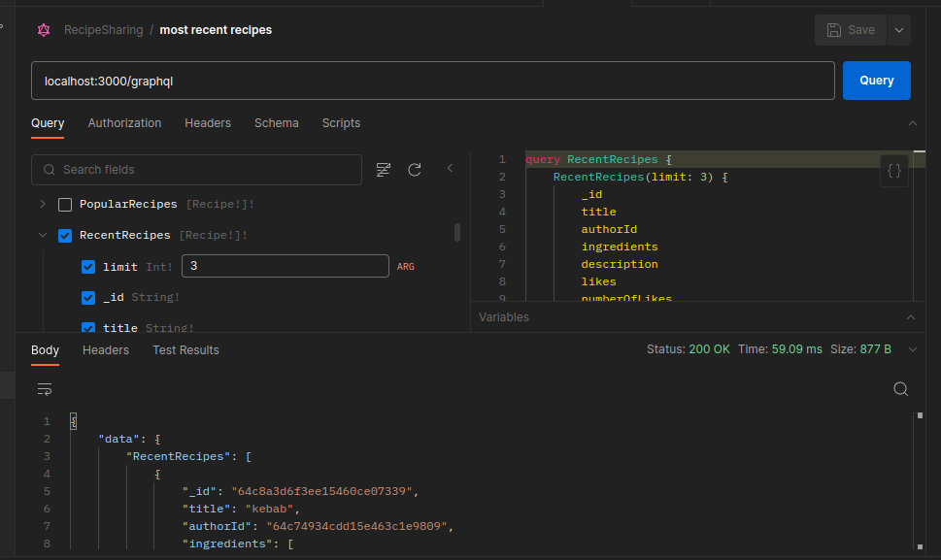Click the Save floppy disk icon
941x560 pixels.
[x=833, y=30]
